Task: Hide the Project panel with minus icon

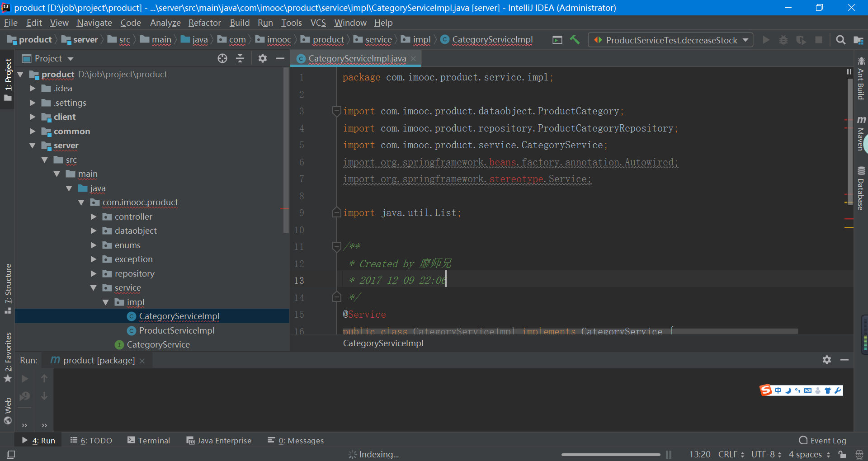Action: [280, 58]
